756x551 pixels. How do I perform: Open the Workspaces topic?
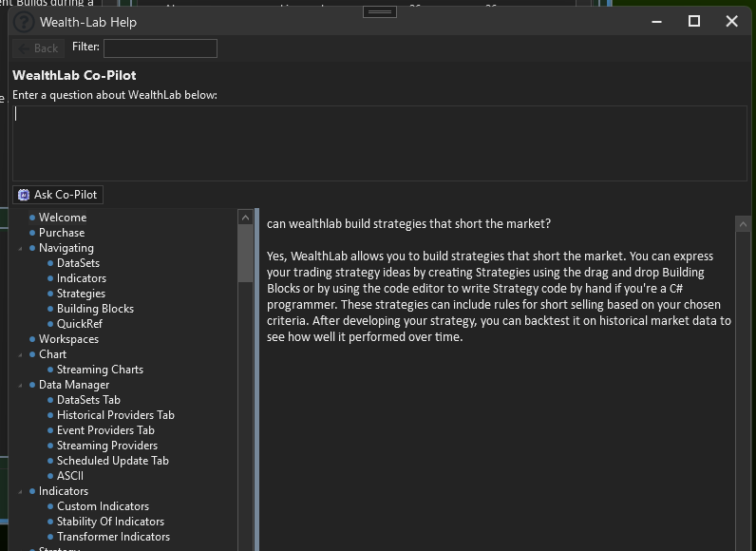(x=68, y=339)
